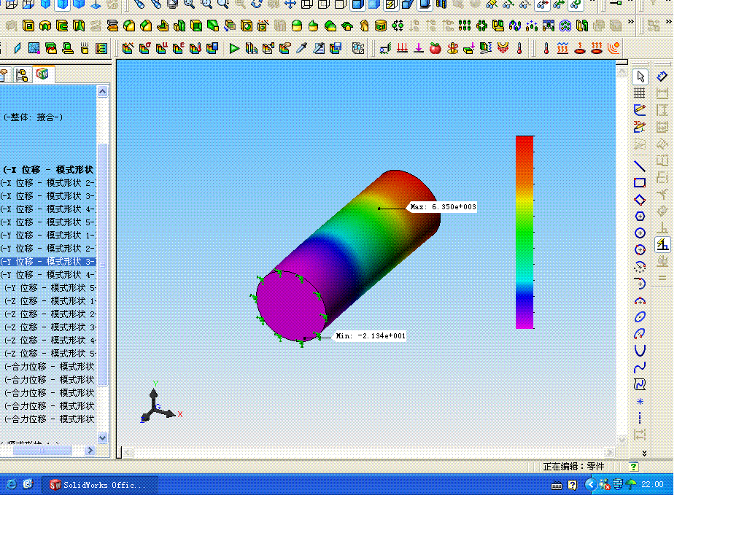This screenshot has width=747, height=560.
Task: Select the sketch Point tool
Action: (x=640, y=402)
